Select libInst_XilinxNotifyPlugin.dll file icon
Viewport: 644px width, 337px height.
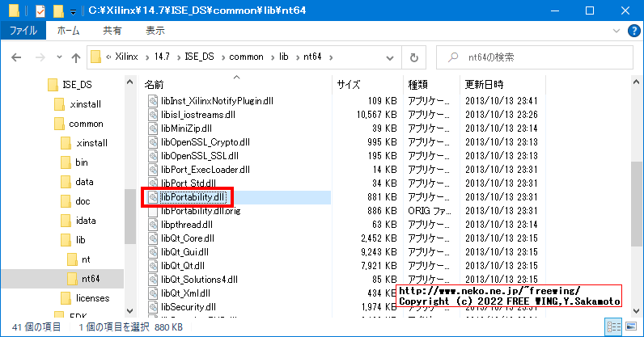click(x=153, y=101)
